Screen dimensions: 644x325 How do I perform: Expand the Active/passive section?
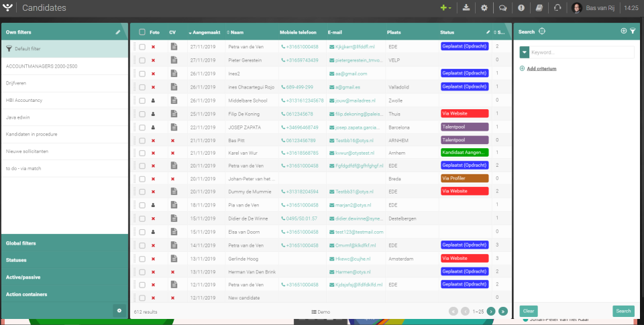65,277
